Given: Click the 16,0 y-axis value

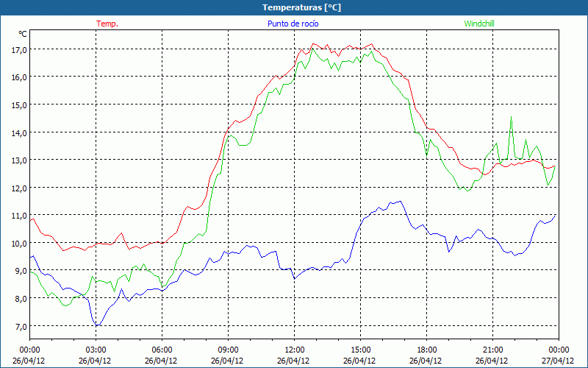Looking at the screenshot, I should [19, 77].
